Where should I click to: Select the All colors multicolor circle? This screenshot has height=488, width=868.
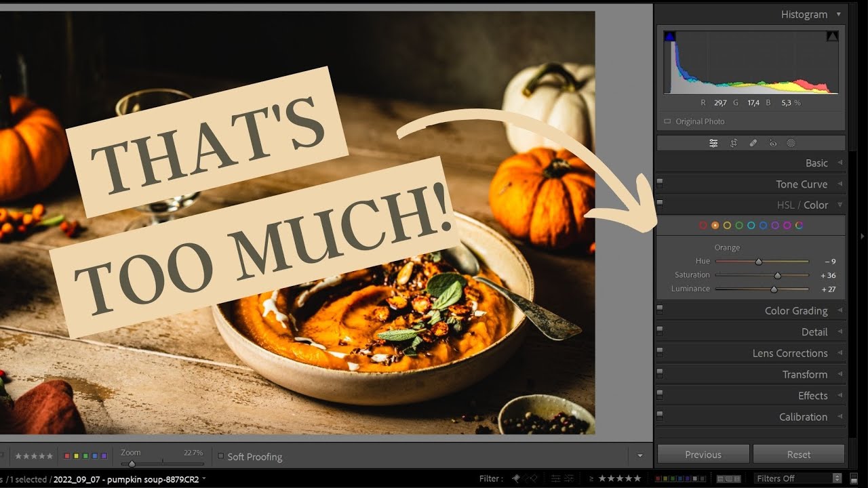coord(799,225)
